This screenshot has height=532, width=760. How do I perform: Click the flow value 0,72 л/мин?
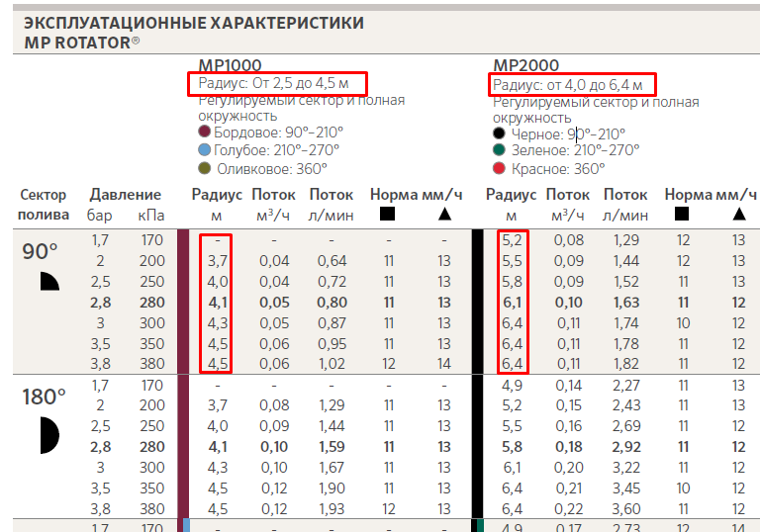click(332, 282)
